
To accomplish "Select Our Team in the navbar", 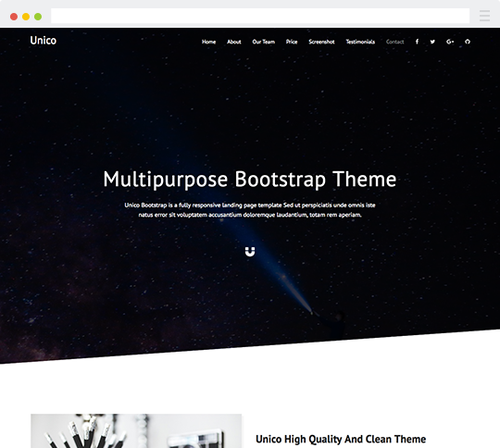I will point(263,42).
